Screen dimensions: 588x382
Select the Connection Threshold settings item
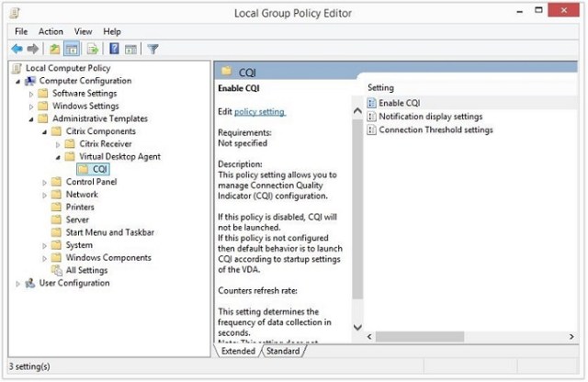tap(435, 129)
